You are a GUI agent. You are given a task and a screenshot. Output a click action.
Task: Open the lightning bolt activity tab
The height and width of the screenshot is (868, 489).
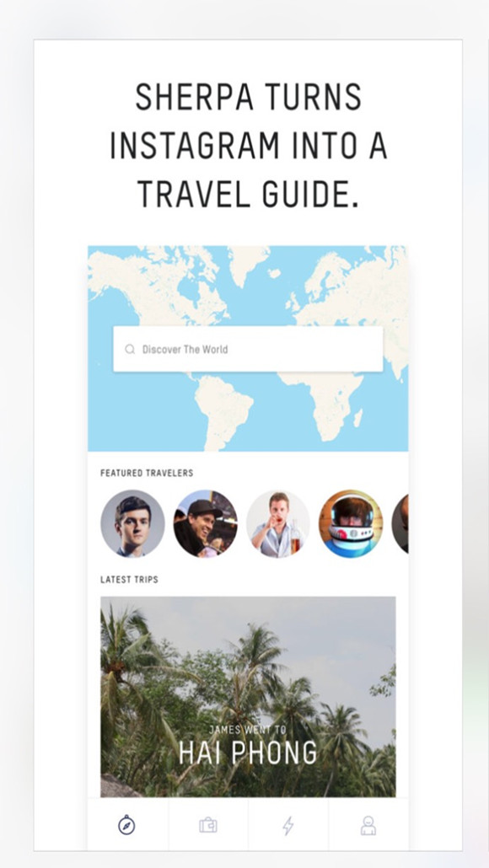[x=288, y=825]
